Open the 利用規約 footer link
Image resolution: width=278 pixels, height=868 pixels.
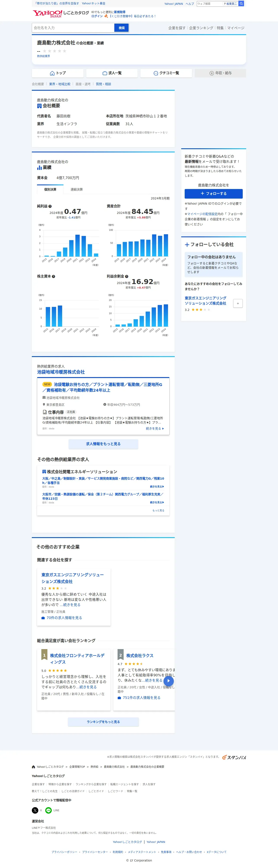(x=118, y=852)
